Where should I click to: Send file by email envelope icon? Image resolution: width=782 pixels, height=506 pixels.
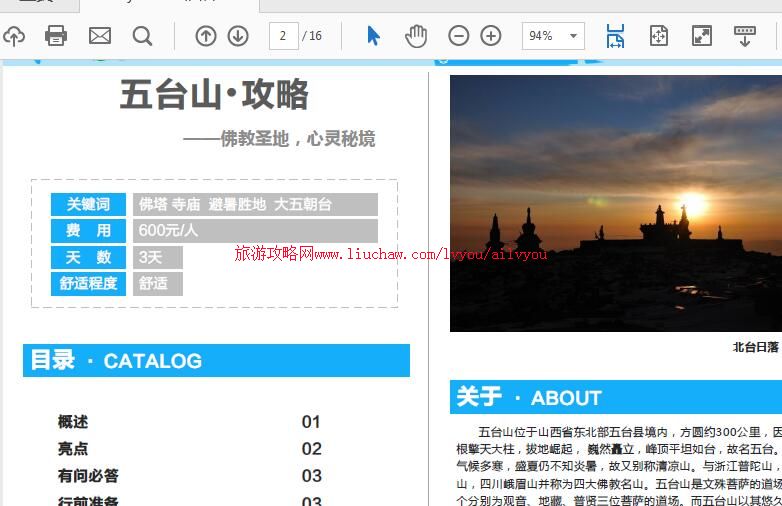100,37
